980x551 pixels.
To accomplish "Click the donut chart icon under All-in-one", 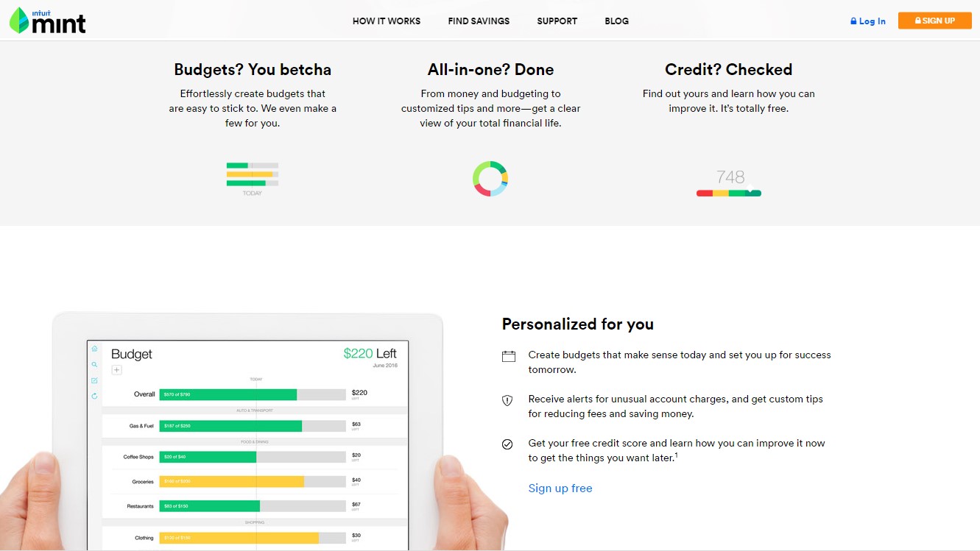I will pos(490,179).
